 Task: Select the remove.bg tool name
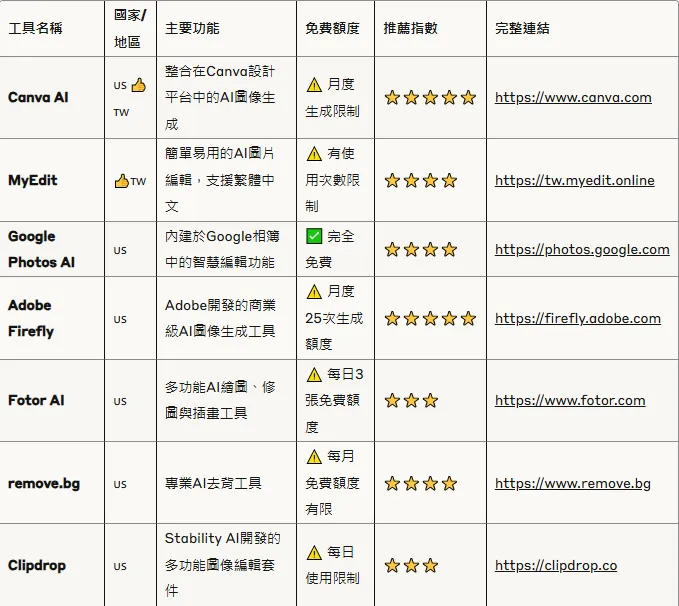point(44,483)
